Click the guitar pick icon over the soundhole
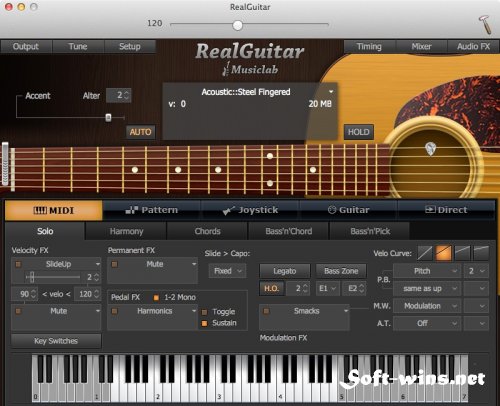This screenshot has height=406, width=500. point(431,149)
